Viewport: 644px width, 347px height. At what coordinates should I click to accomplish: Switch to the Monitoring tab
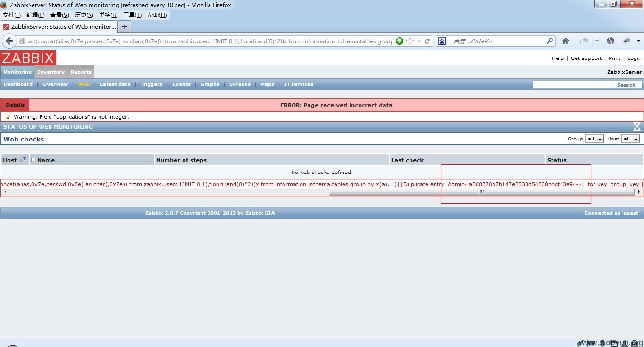tap(17, 72)
